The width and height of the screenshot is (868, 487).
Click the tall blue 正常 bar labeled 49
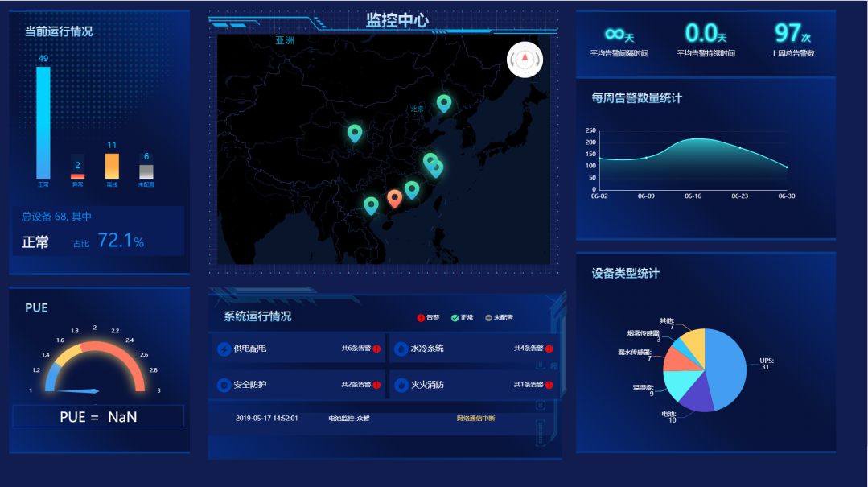pos(43,122)
